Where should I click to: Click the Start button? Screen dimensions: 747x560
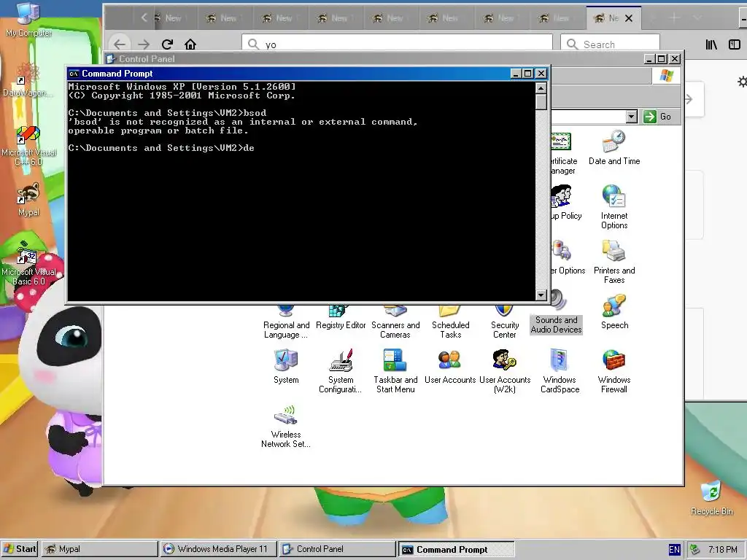click(x=20, y=549)
